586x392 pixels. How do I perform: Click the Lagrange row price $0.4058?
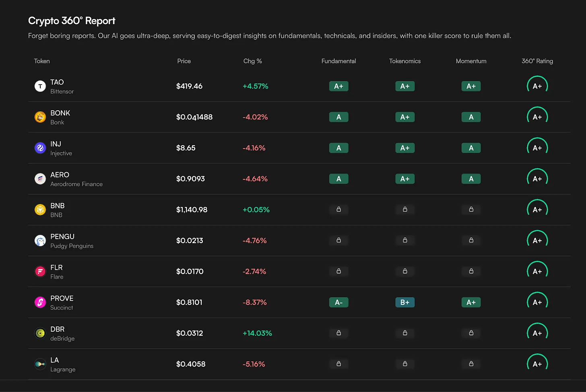[191, 364]
